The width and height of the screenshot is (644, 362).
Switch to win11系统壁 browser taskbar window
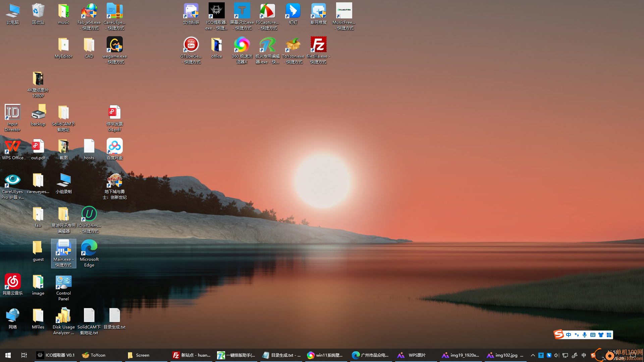(x=326, y=355)
